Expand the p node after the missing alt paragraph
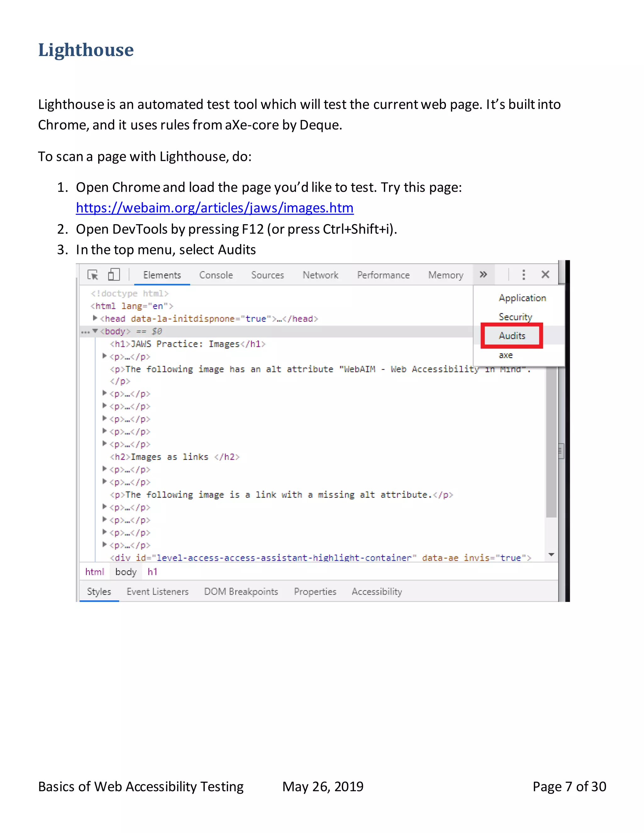Image resolution: width=644 pixels, height=833 pixels. pyautogui.click(x=104, y=506)
